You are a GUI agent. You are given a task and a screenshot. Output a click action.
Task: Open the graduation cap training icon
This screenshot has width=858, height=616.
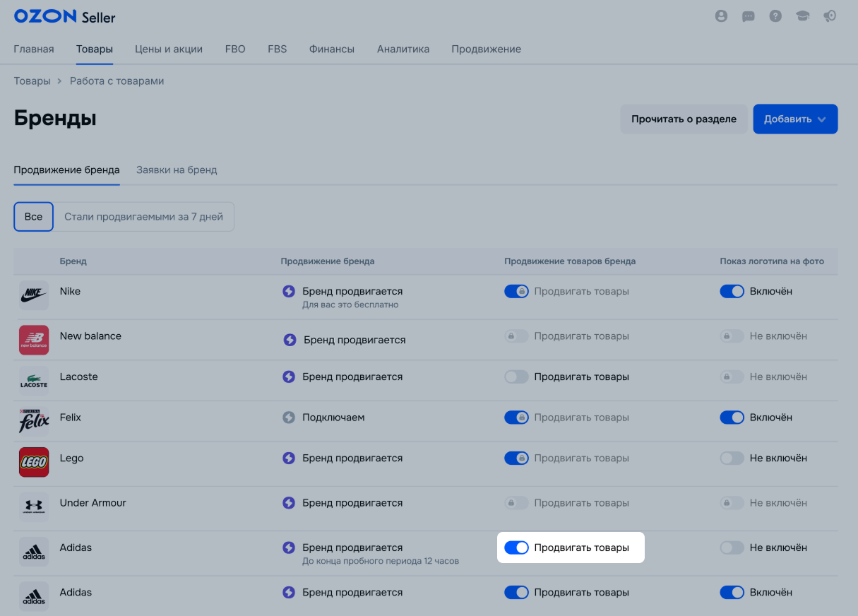point(803,16)
